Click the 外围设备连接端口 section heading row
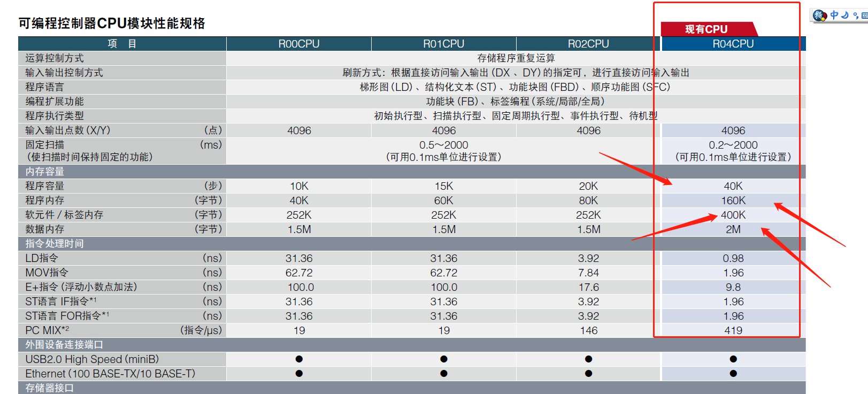The image size is (868, 394). (64, 345)
